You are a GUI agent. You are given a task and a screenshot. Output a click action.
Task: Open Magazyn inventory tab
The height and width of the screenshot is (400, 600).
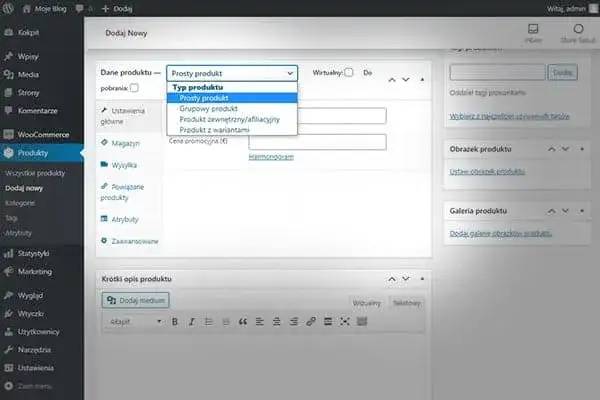[130, 143]
